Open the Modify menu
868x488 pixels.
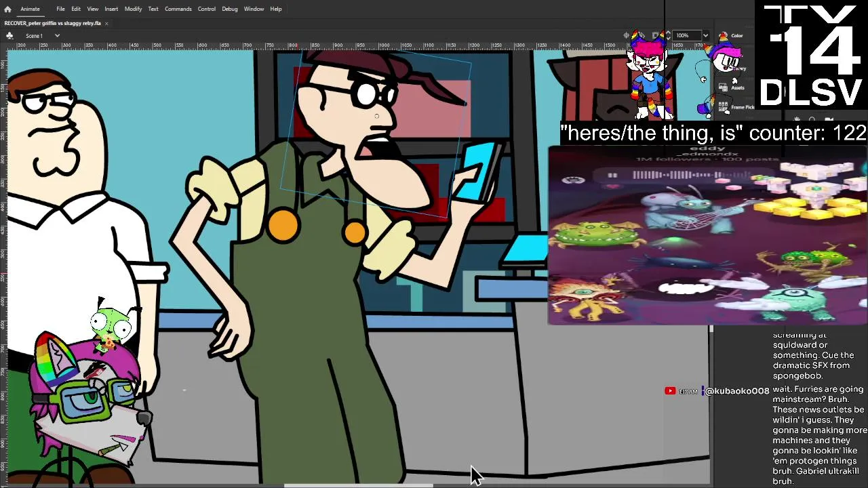(133, 9)
